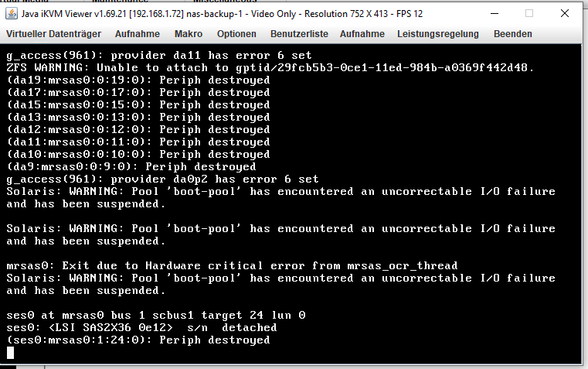Click the ses0 LSI SAS2X36 detached line
This screenshot has width=588, height=369.
[x=141, y=328]
